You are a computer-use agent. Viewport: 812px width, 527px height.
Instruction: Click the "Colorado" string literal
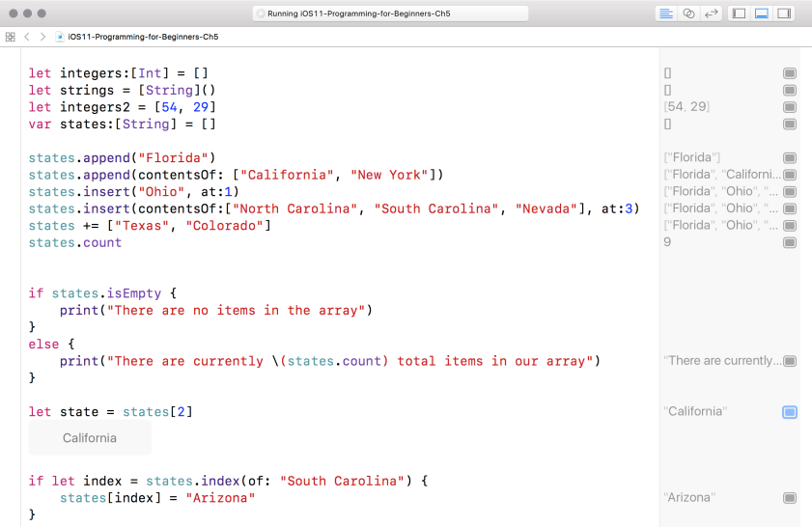[x=225, y=226]
